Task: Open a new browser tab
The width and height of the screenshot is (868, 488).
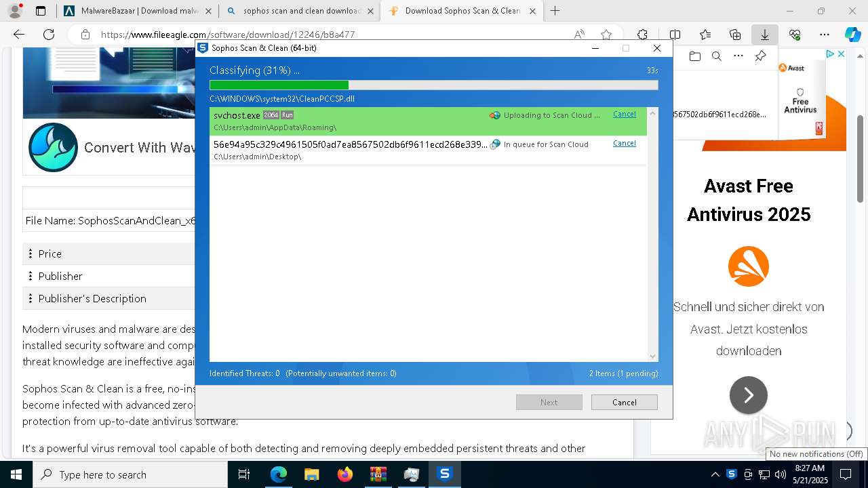Action: (555, 11)
